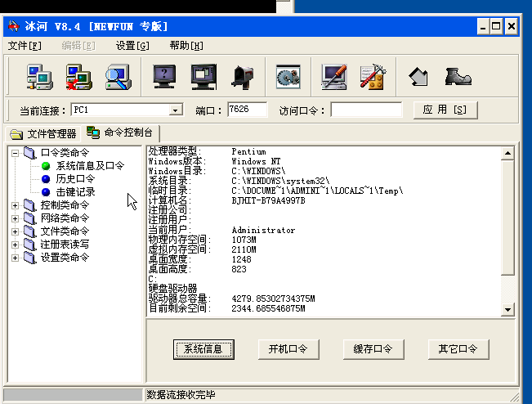This screenshot has height=404, width=532.
Task: Click the scroll up arrow of output pane
Action: pyautogui.click(x=508, y=154)
